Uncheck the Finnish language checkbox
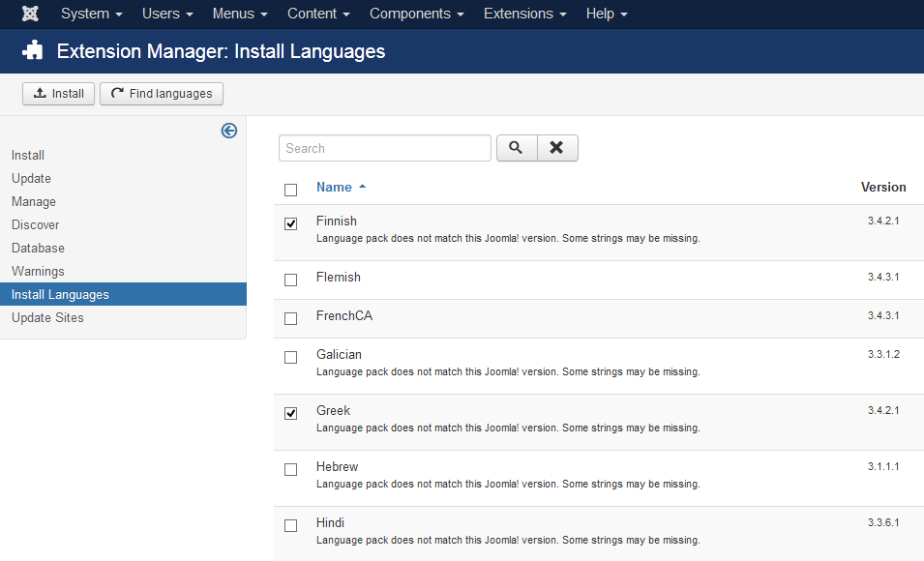 pos(291,223)
